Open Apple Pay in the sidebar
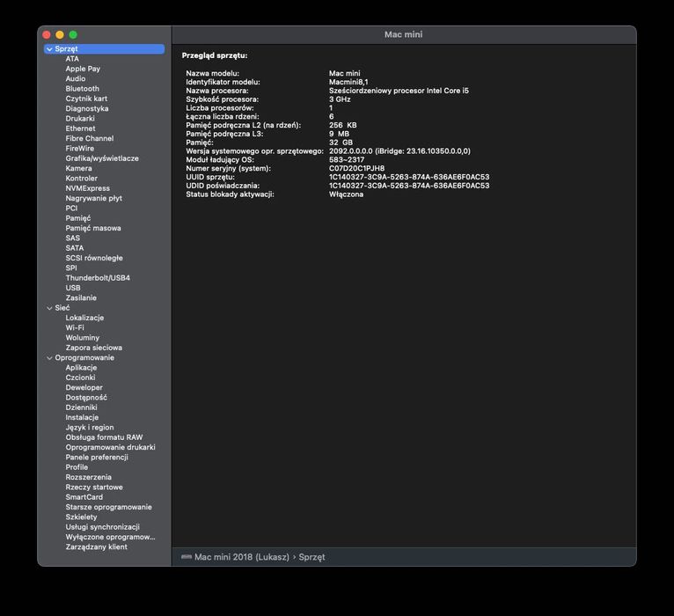 pyautogui.click(x=83, y=69)
